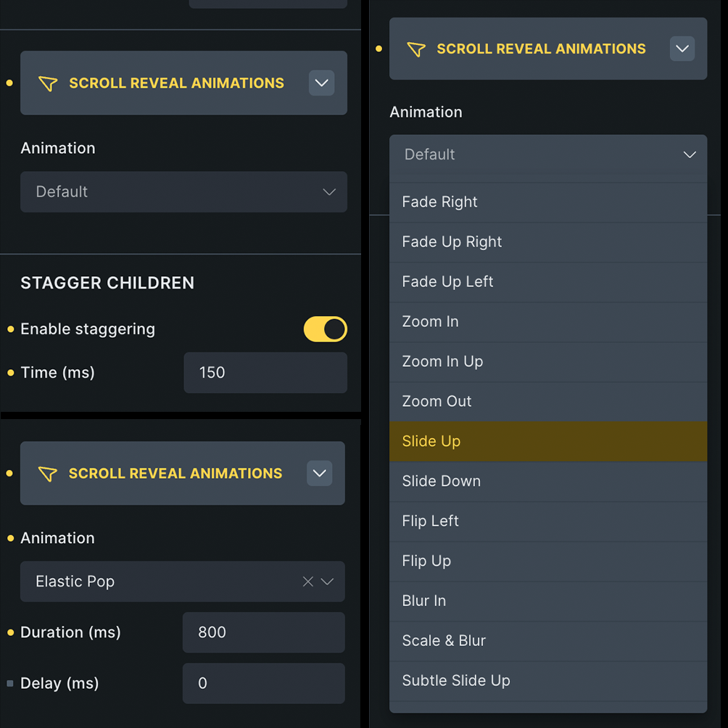Select the highlighted Slide Up animation
The image size is (728, 728).
tap(547, 442)
